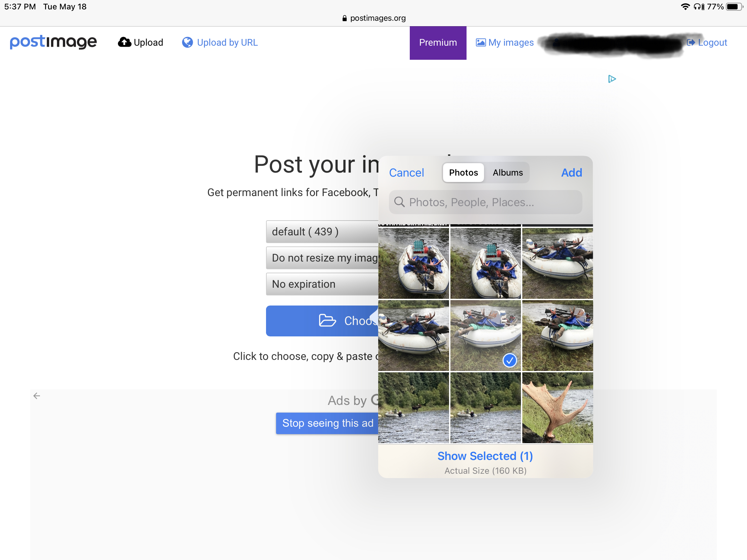This screenshot has width=747, height=560.
Task: Tap Add in the photo picker
Action: pyautogui.click(x=571, y=173)
